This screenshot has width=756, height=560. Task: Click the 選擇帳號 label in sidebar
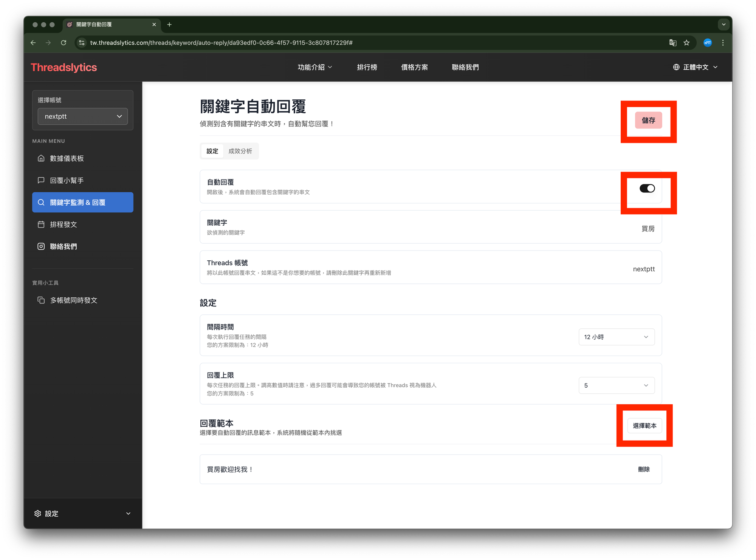tap(50, 100)
